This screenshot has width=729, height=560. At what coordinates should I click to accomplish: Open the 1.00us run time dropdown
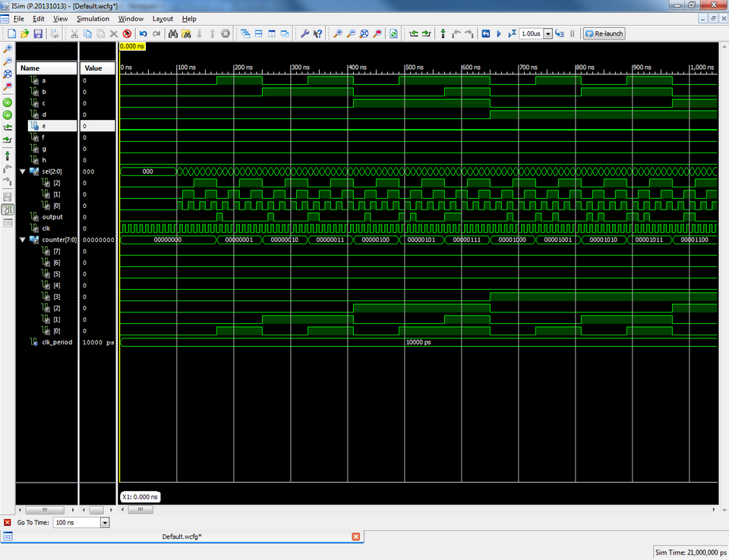548,33
